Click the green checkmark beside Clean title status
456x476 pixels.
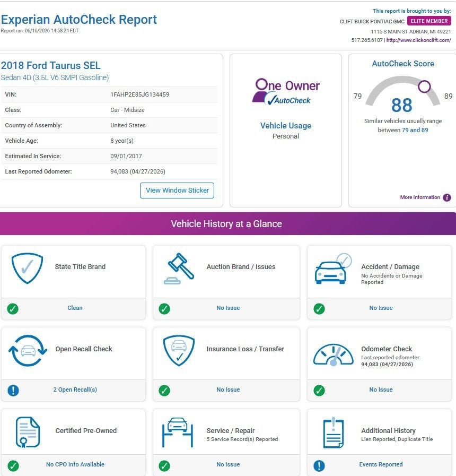pos(13,309)
